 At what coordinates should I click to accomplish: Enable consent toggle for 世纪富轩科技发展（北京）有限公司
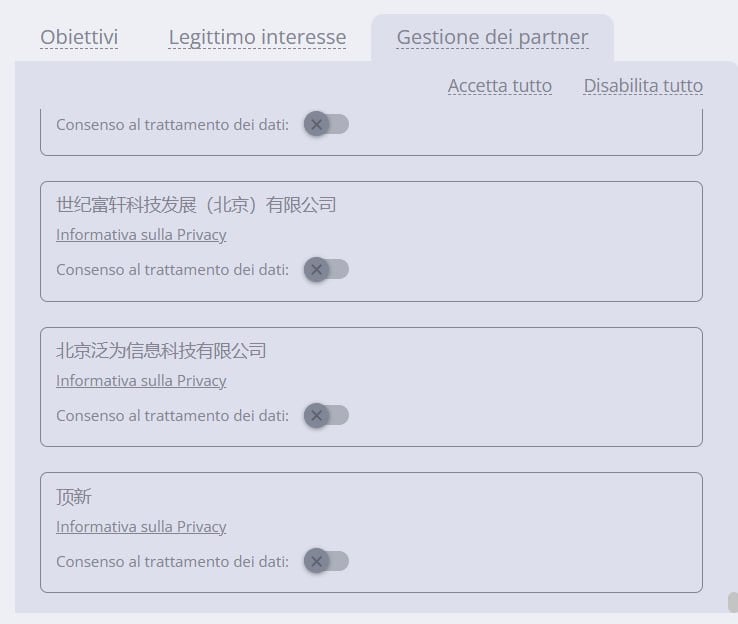(326, 269)
